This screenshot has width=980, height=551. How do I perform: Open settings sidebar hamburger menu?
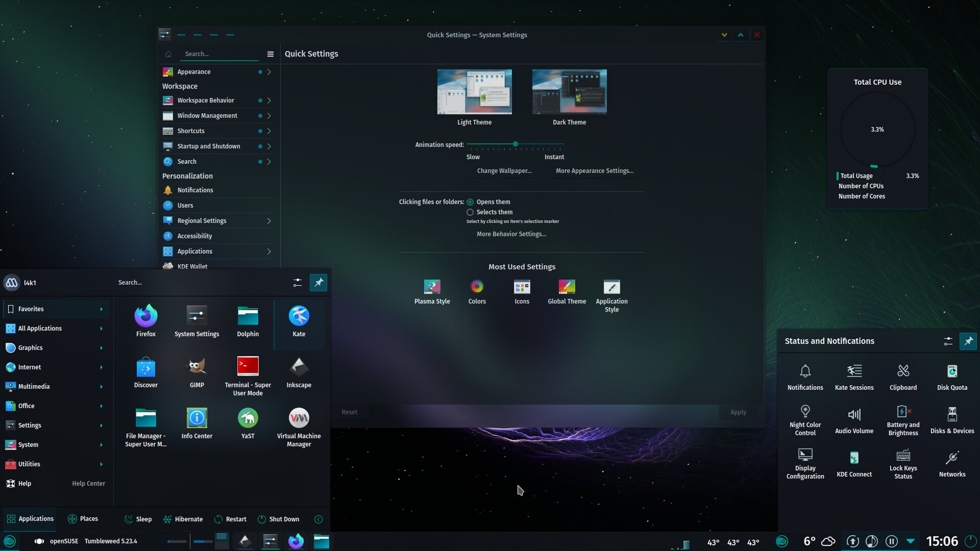click(271, 54)
